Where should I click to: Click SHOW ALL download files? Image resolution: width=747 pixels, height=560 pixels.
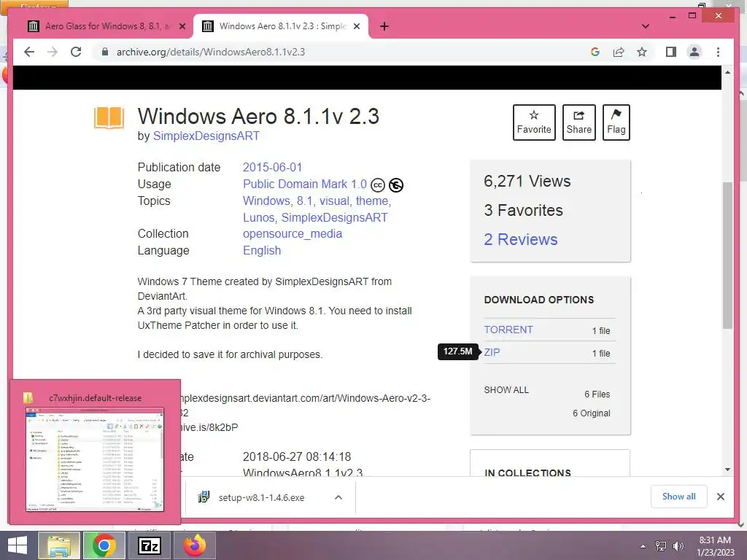tap(506, 390)
